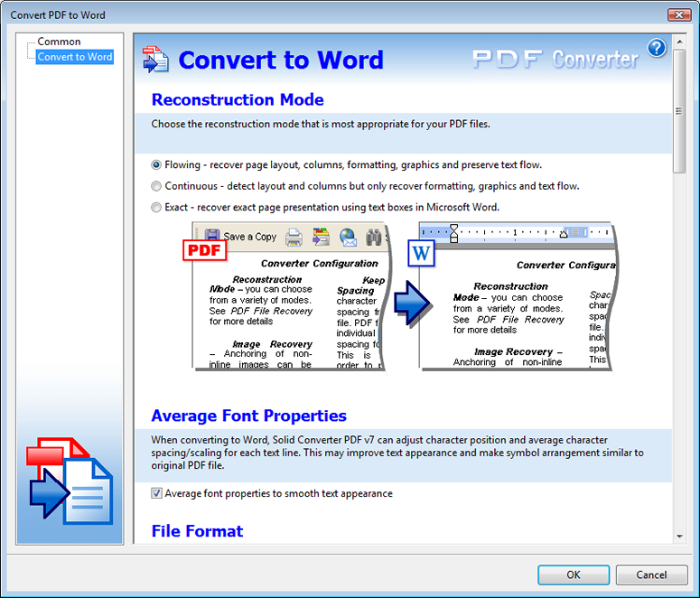Viewport: 700px width, 598px height.
Task: Select the Exact reconstruction mode
Action: (x=155, y=207)
